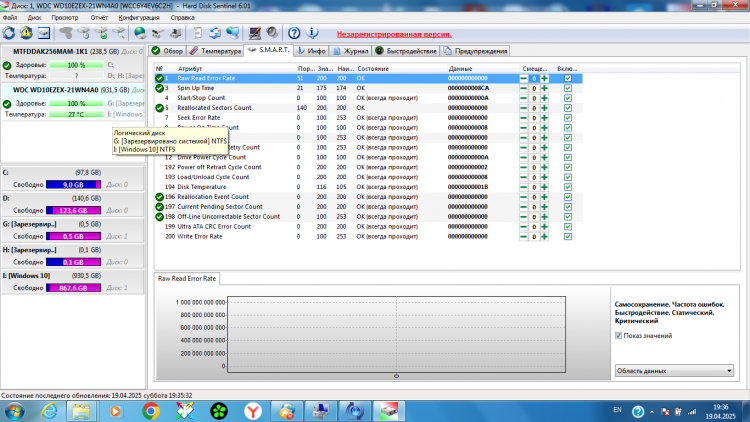Switch to the Обзор tab
The height and width of the screenshot is (422, 750).
[167, 51]
